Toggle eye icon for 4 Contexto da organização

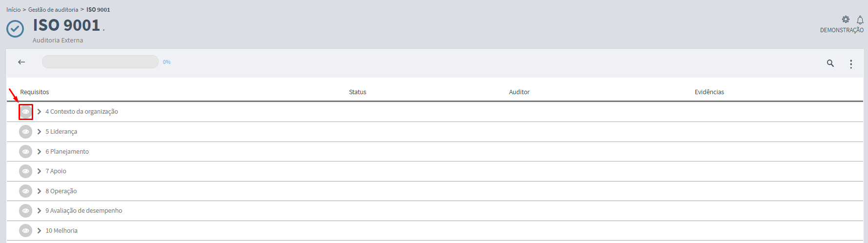(x=25, y=112)
